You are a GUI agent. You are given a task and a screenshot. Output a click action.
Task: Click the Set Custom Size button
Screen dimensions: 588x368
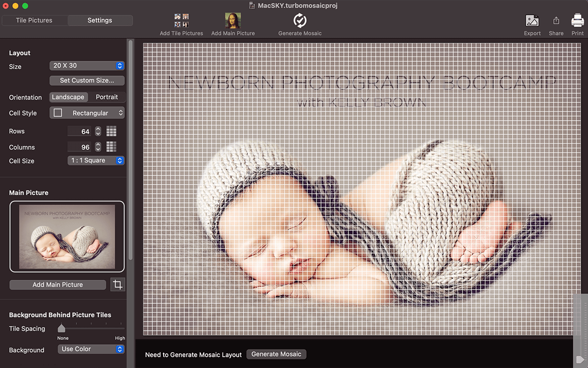87,80
